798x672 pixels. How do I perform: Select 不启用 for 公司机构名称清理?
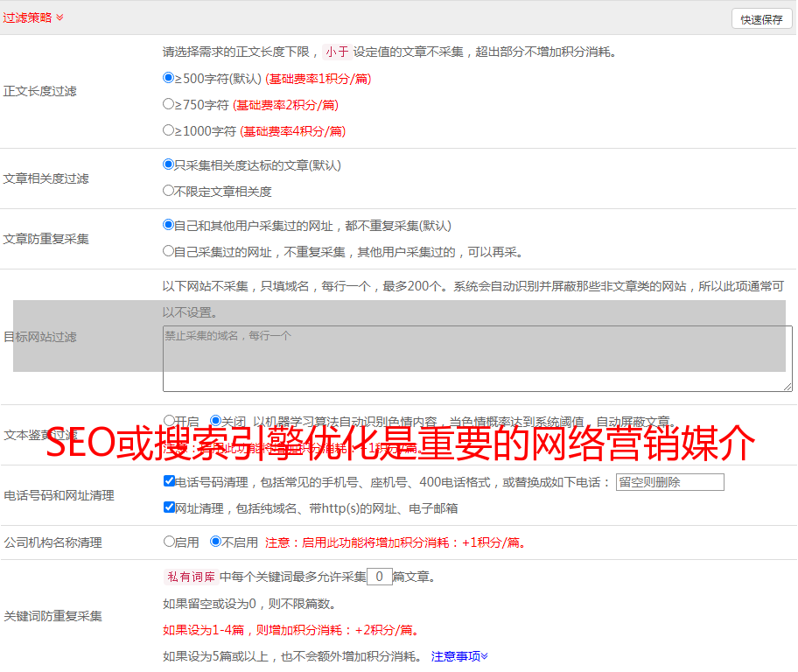click(x=215, y=542)
